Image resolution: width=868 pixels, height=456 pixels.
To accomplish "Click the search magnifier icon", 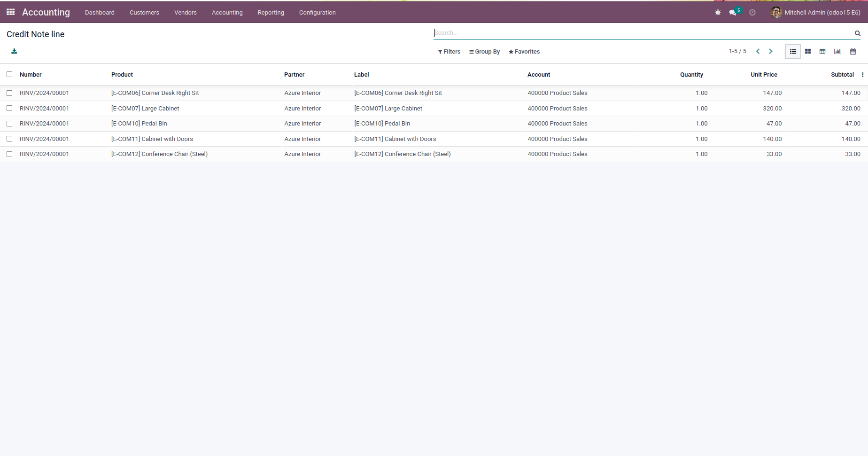I will (x=857, y=33).
